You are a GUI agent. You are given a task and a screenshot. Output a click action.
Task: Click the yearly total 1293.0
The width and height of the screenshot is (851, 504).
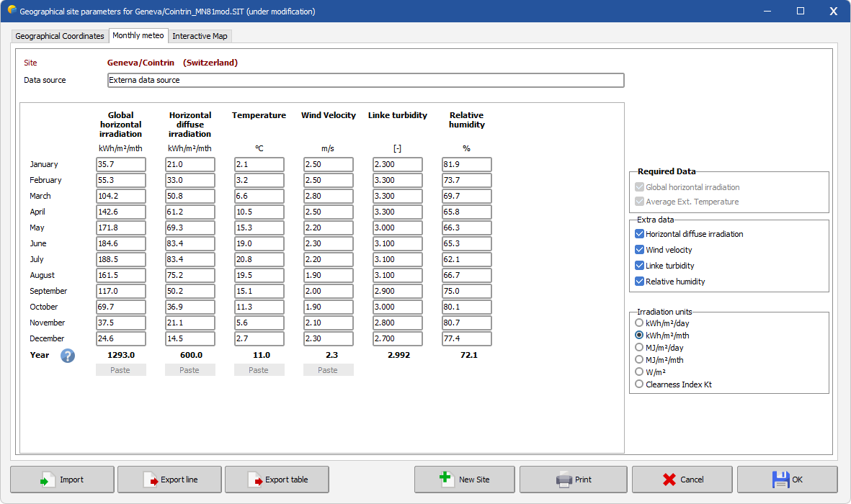[x=121, y=355]
